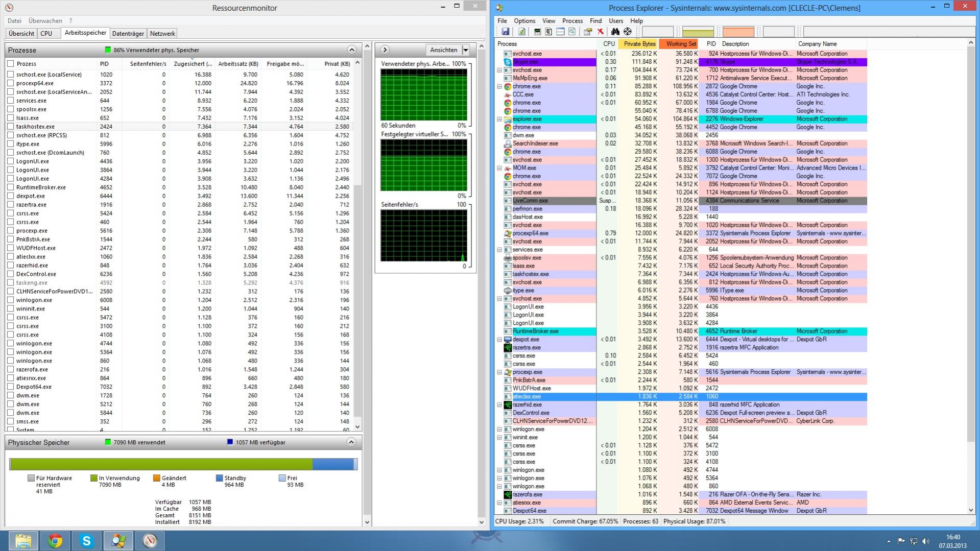The width and height of the screenshot is (980, 551).
Task: Switch to the Netzwerk tab
Action: click(x=162, y=34)
